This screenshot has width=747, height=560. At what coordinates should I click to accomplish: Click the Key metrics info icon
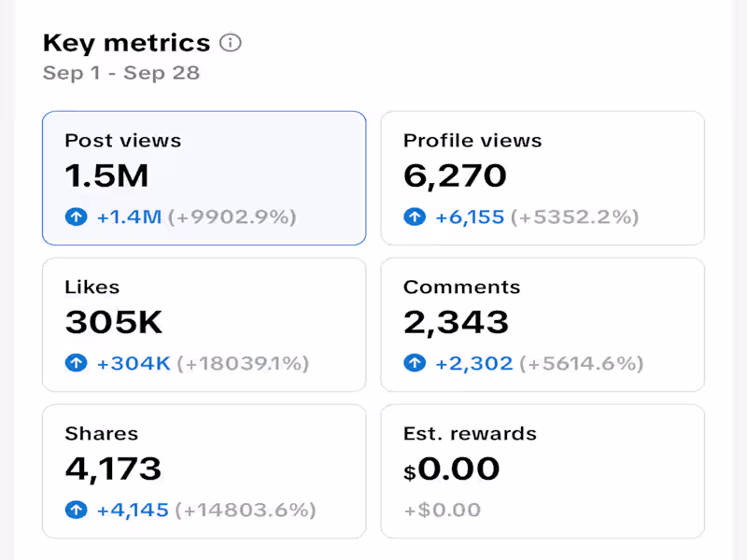point(230,43)
